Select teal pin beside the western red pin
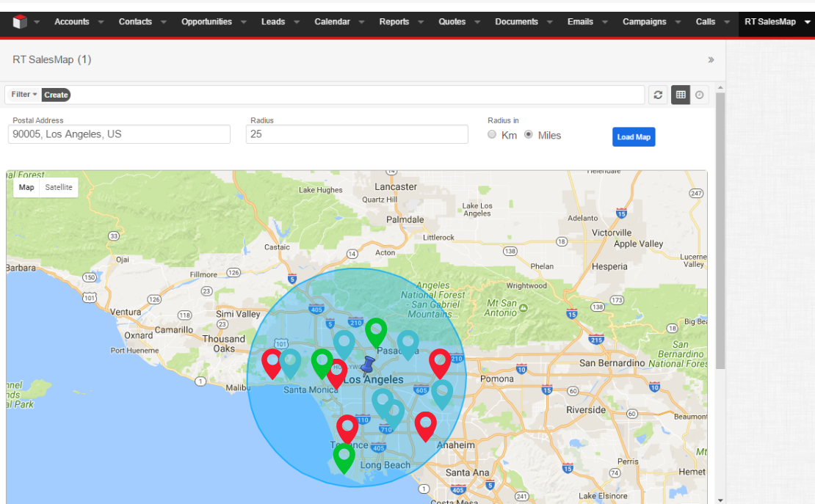815x504 pixels. tap(290, 364)
